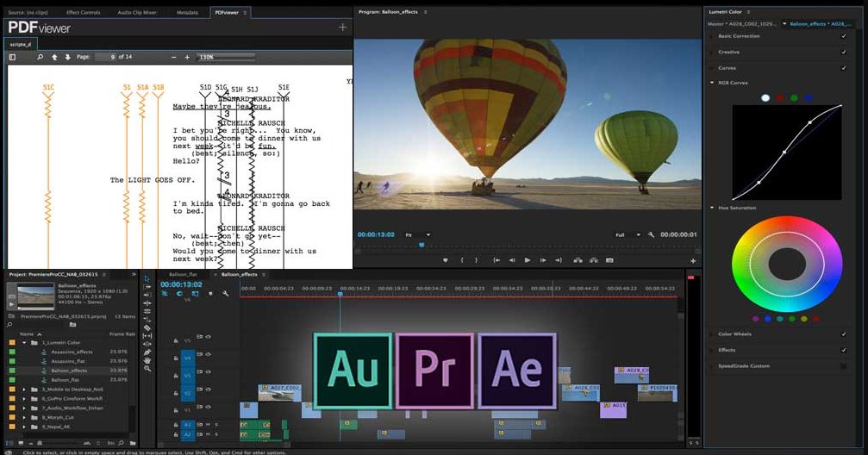Click play in Program monitor
The image size is (868, 455).
click(x=528, y=260)
